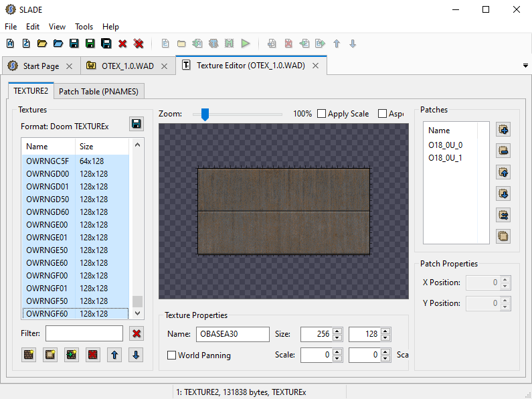Clear the filter with the red X button
532x399 pixels.
[137, 333]
